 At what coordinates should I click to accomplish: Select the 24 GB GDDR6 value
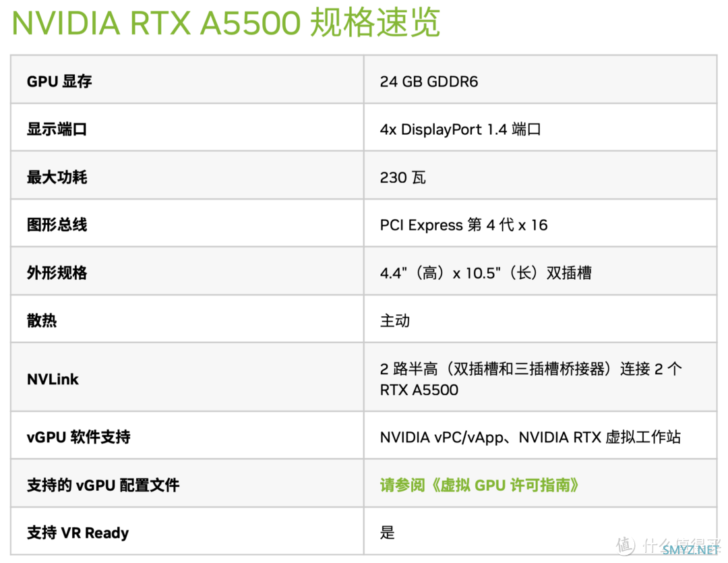429,82
